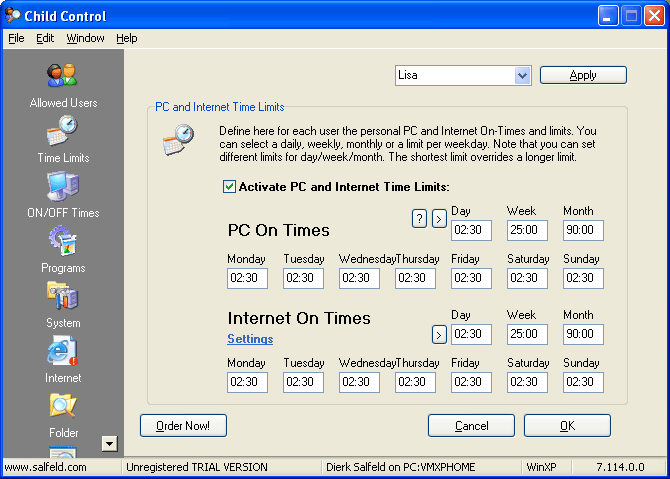The width and height of the screenshot is (670, 479).
Task: Click the arrow button beside Internet On Times
Action: tap(439, 334)
